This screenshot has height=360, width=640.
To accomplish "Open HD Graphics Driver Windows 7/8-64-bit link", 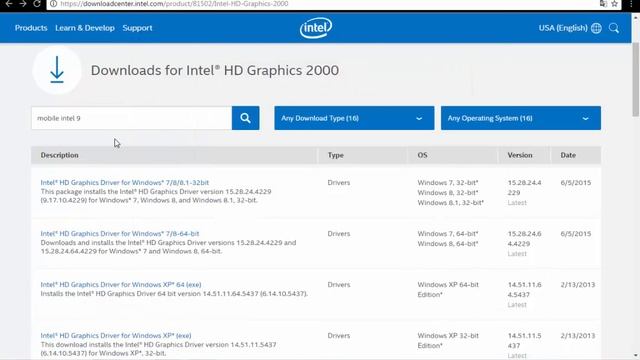I will pyautogui.click(x=120, y=233).
